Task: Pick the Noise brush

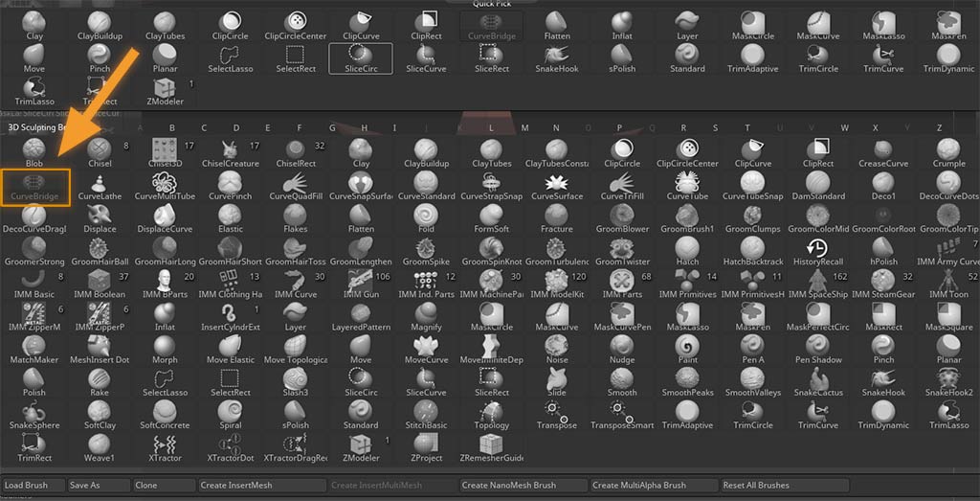Action: 556,349
